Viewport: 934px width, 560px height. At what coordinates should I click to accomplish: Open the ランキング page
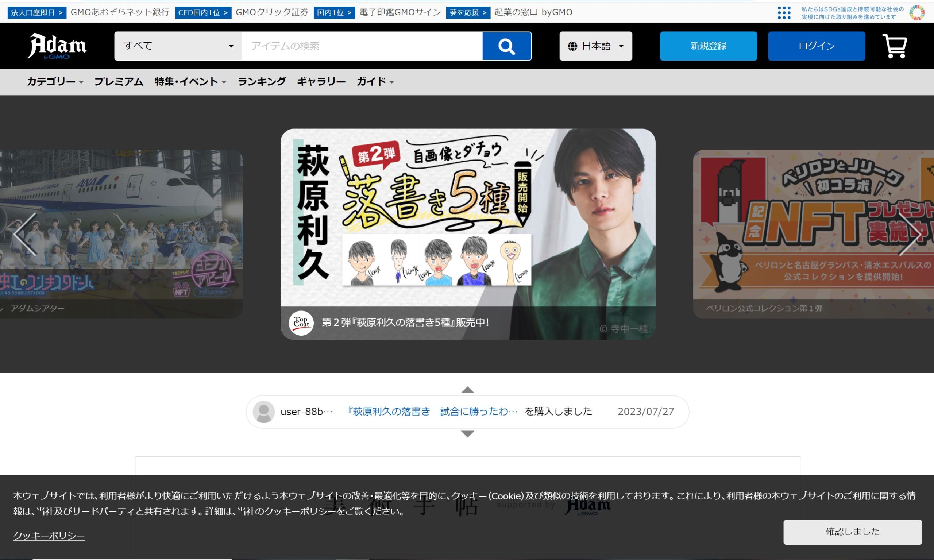262,81
